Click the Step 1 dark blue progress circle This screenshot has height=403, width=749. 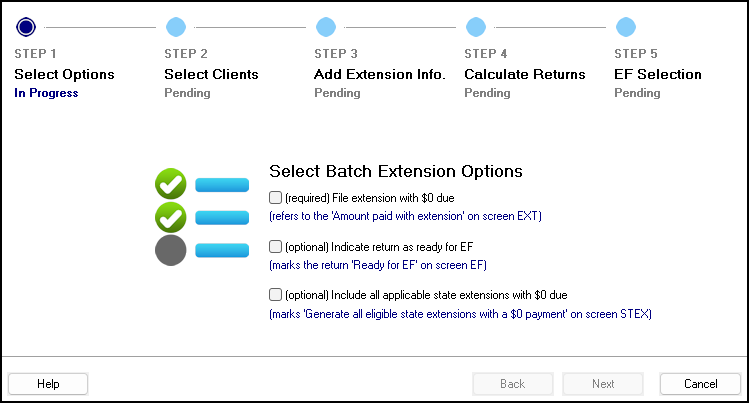pos(26,27)
